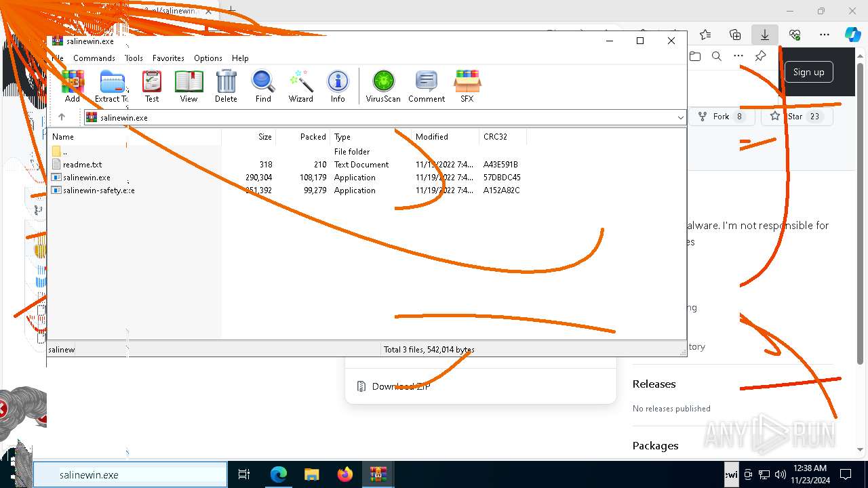The width and height of the screenshot is (868, 488).
Task: Open the Commands menu
Action: click(x=94, y=58)
